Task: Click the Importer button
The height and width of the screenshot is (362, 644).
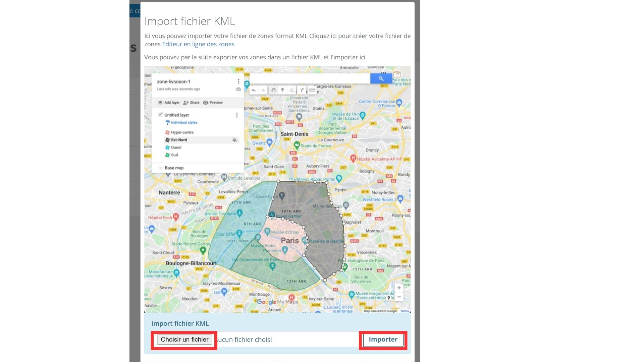Action: [383, 340]
